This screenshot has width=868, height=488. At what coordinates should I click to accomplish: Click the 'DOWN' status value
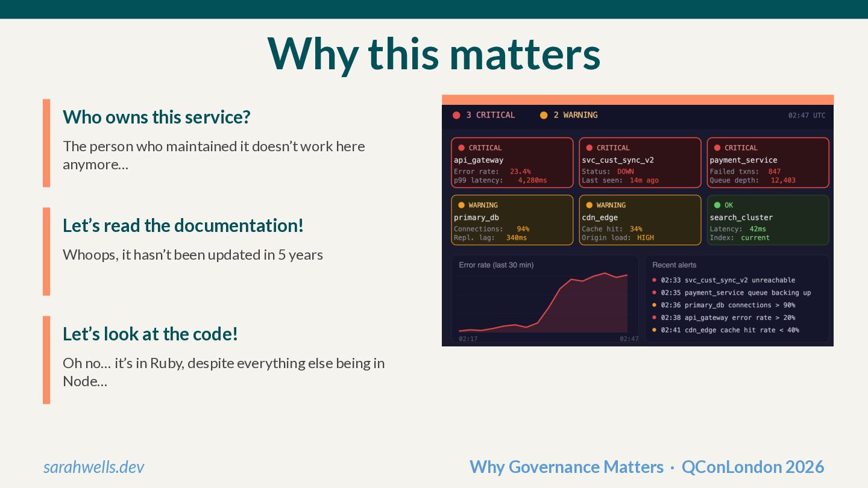click(626, 172)
